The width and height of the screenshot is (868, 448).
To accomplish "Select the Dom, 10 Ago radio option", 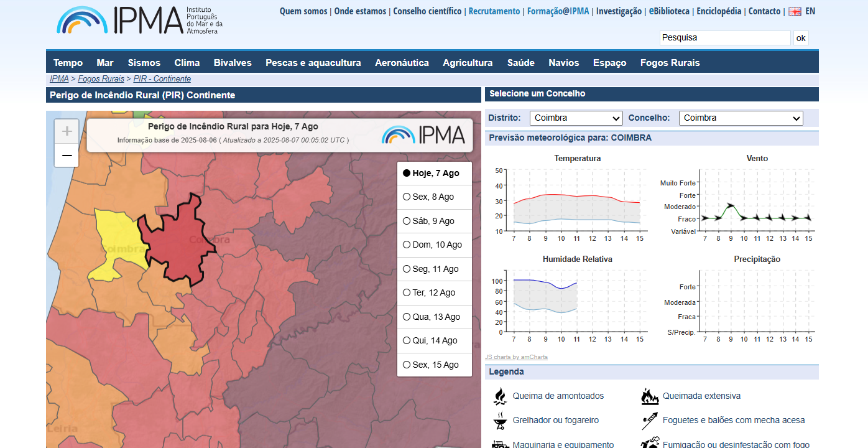I will coord(407,245).
